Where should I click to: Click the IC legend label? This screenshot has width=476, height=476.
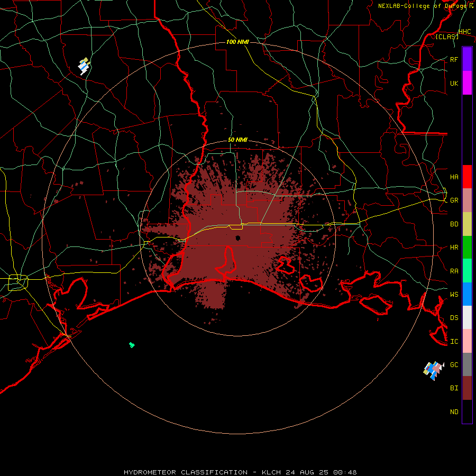tap(454, 342)
